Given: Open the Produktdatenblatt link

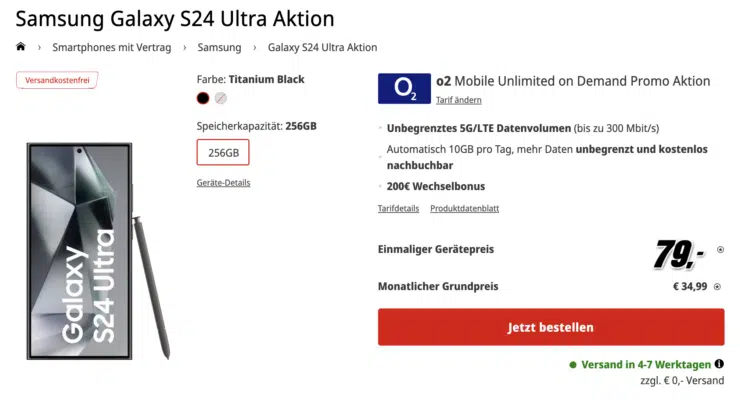Looking at the screenshot, I should pos(464,208).
